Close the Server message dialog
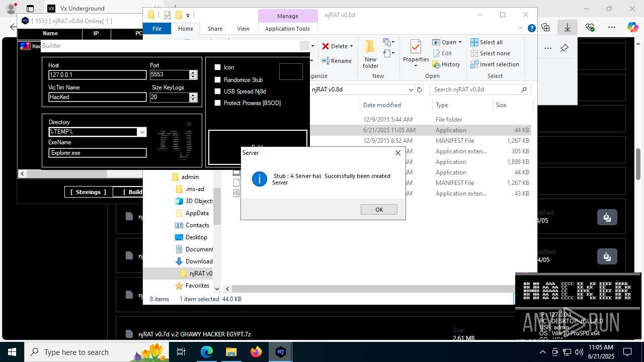644x362 pixels. [x=398, y=153]
